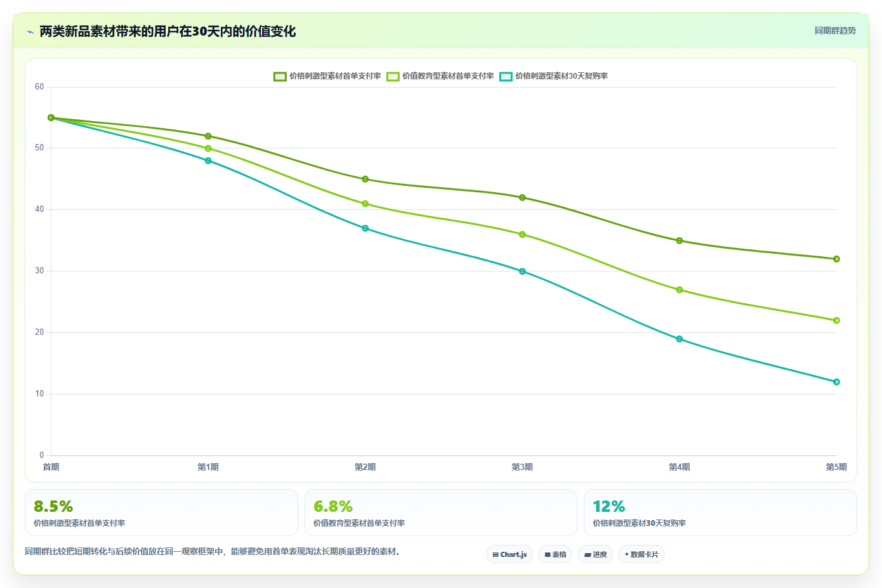
Task: Click the Chart.js tag chip
Action: (x=510, y=554)
